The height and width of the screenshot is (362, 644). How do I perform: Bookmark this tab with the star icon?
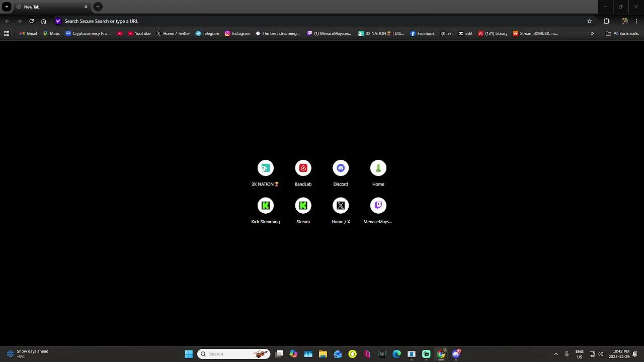click(x=590, y=21)
